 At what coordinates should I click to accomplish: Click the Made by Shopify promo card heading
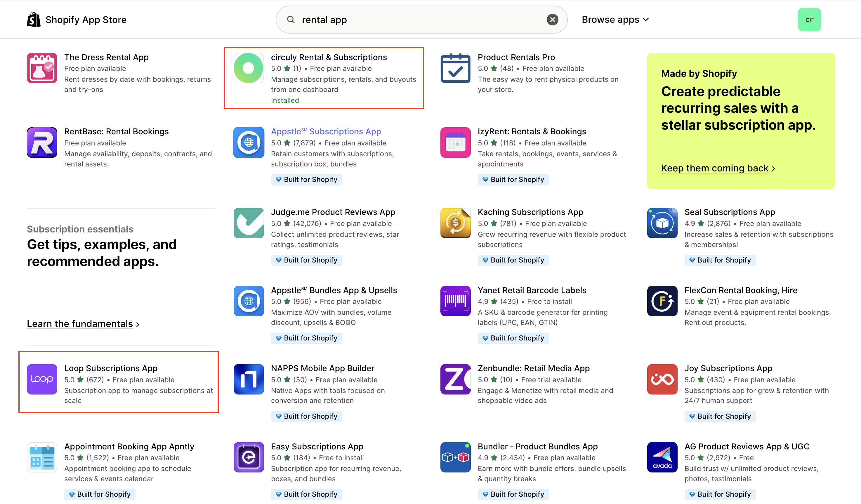pyautogui.click(x=699, y=74)
